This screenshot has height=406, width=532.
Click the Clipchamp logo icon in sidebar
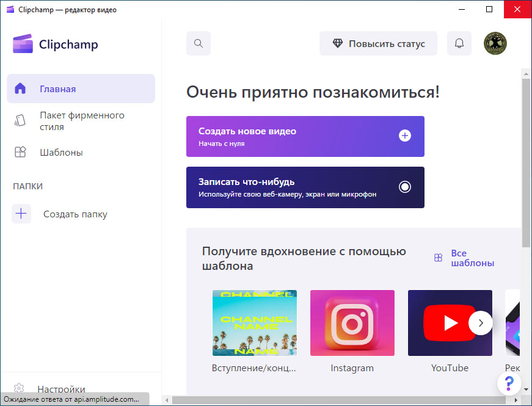tap(23, 44)
